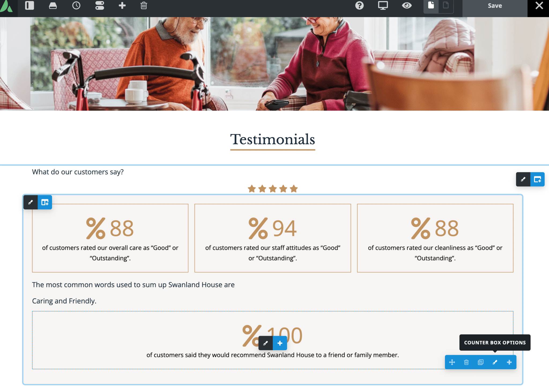Screen dimensions: 549x392
Task: Click add column icon on nested columns
Action: [x=45, y=202]
